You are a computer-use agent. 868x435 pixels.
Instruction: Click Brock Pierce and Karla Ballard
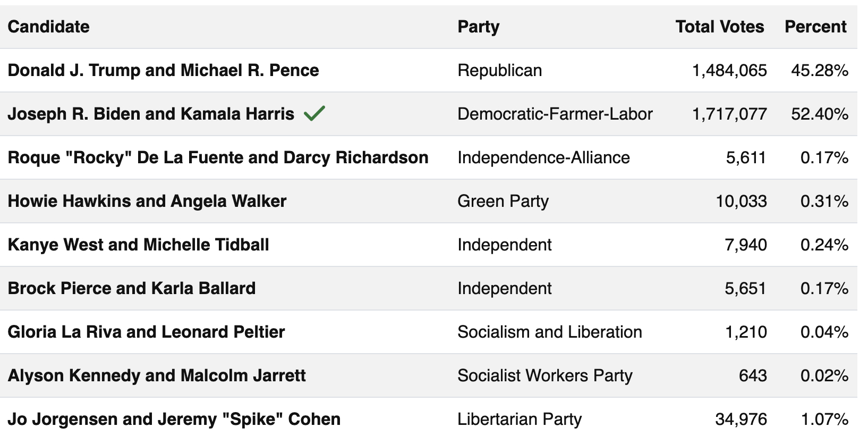click(132, 288)
